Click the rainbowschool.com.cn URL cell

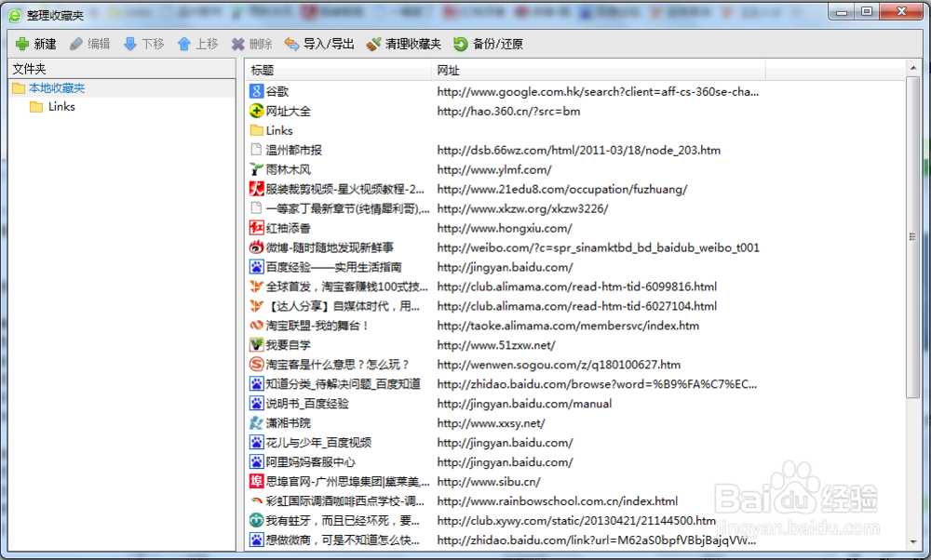(558, 501)
